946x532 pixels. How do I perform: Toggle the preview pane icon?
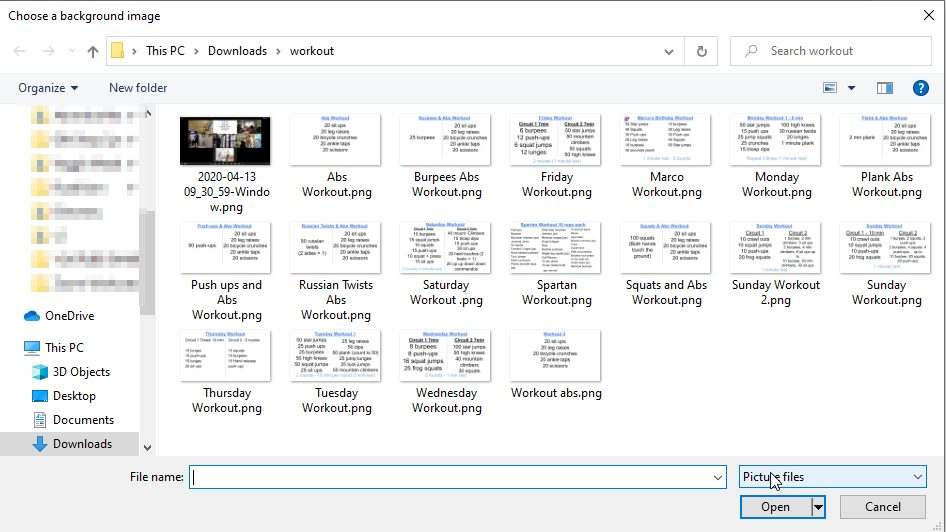click(x=884, y=88)
